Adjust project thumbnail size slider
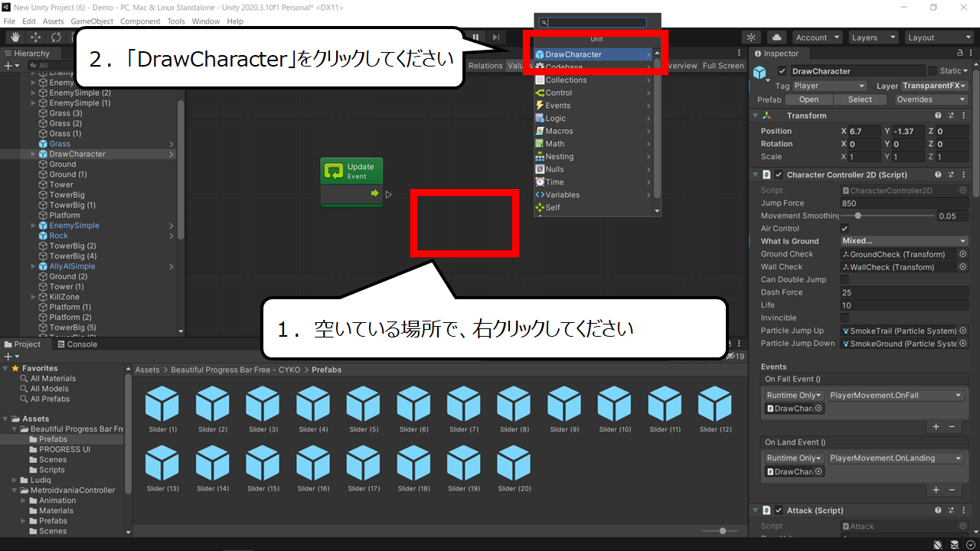The width and height of the screenshot is (980, 551). [x=719, y=530]
